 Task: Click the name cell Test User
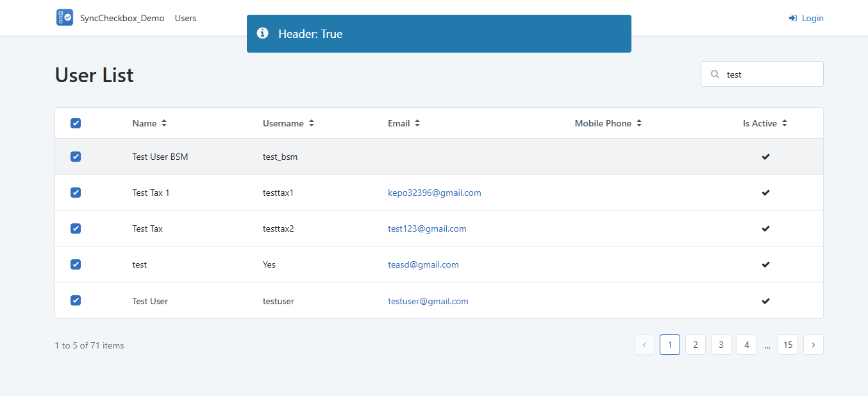pyautogui.click(x=150, y=301)
